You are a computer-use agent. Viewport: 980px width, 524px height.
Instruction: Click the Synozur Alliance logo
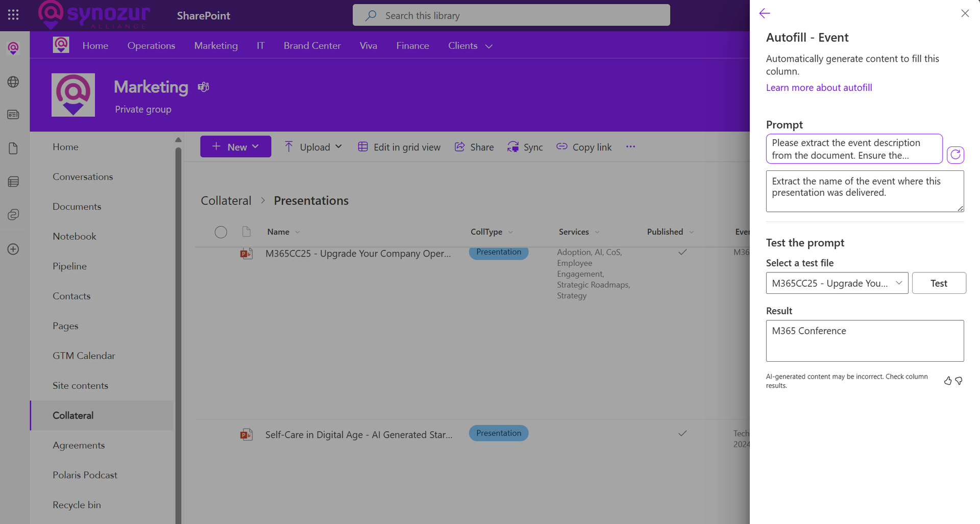click(x=94, y=15)
